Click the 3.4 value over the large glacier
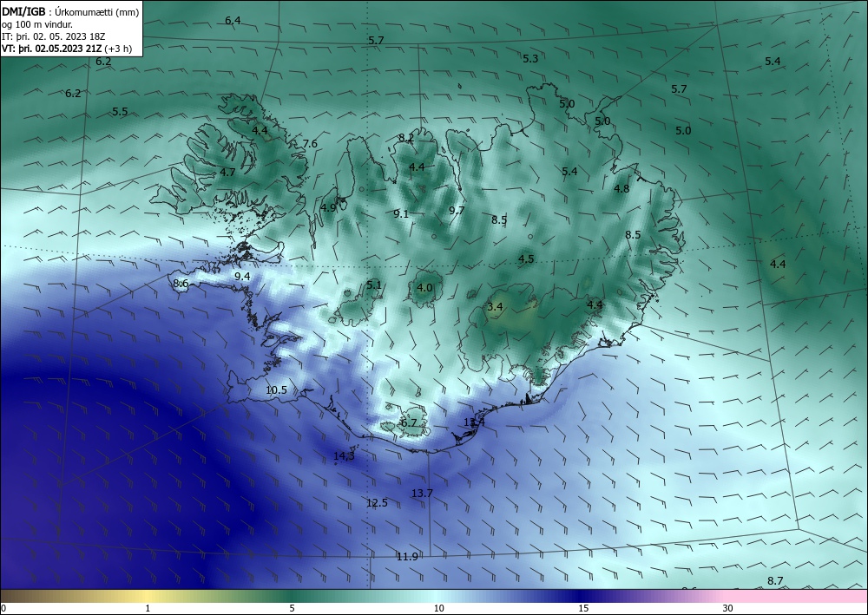The width and height of the screenshot is (868, 615). coord(495,306)
